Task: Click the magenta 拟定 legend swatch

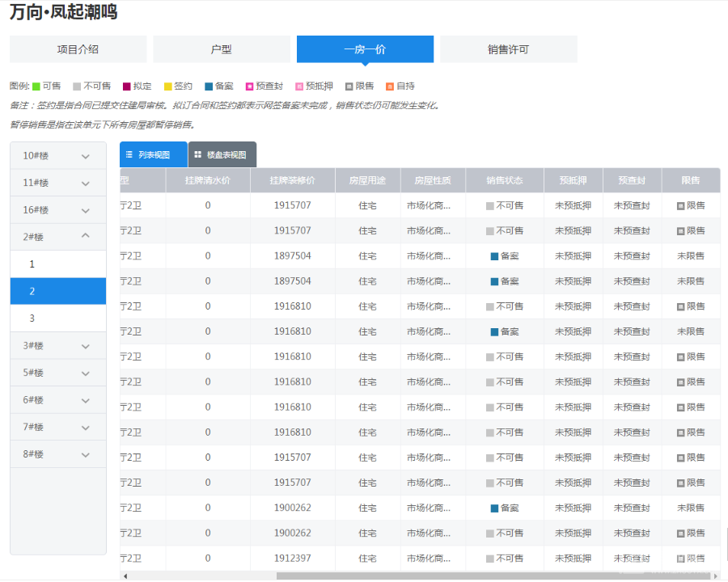Action: point(127,86)
